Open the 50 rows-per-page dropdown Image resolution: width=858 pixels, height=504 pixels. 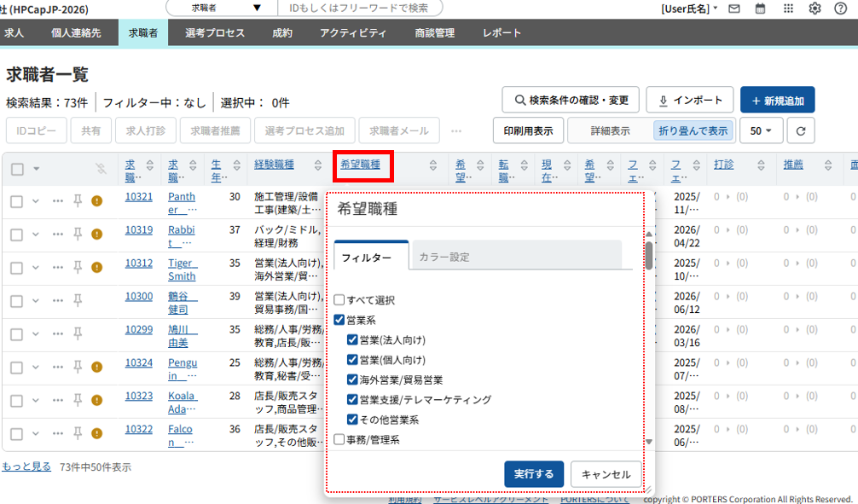coord(761,130)
